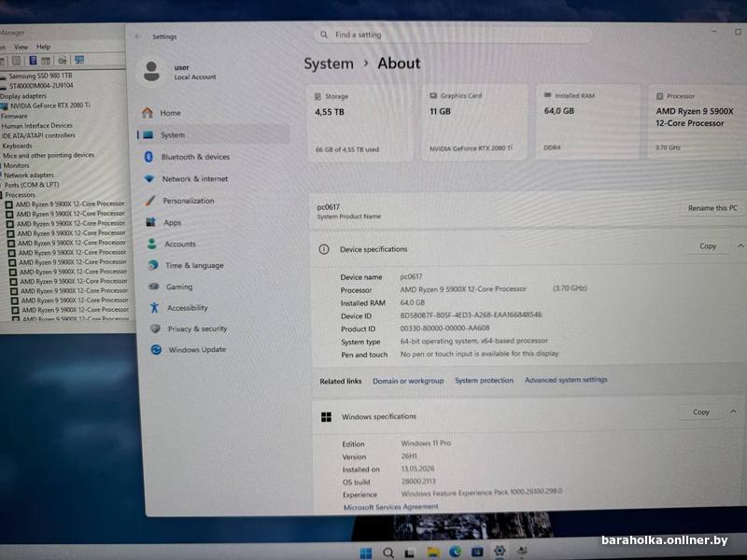The height and width of the screenshot is (560, 747).
Task: Click the Find a setting search box
Action: 453,35
